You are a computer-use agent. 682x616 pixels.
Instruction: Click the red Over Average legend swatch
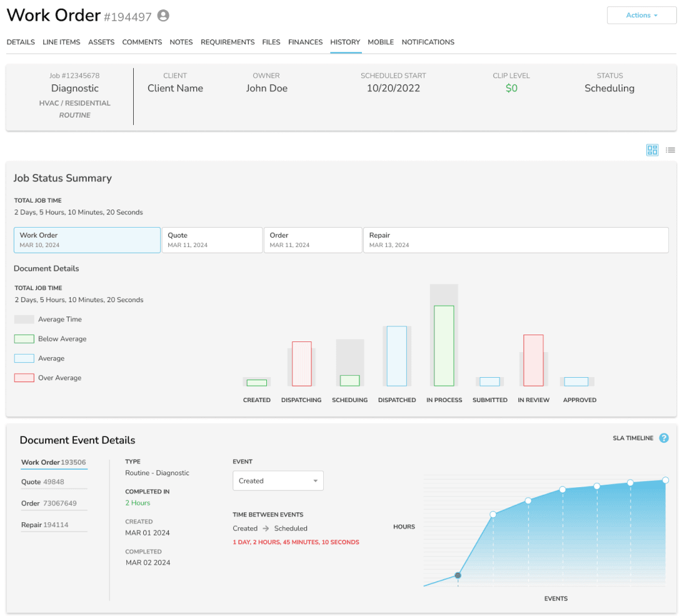click(24, 378)
